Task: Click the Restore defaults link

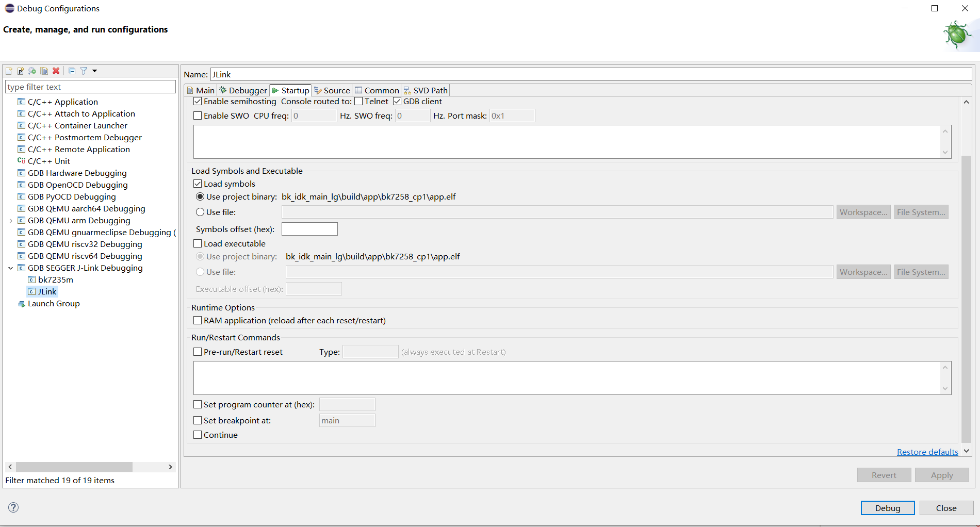Action: [927, 452]
